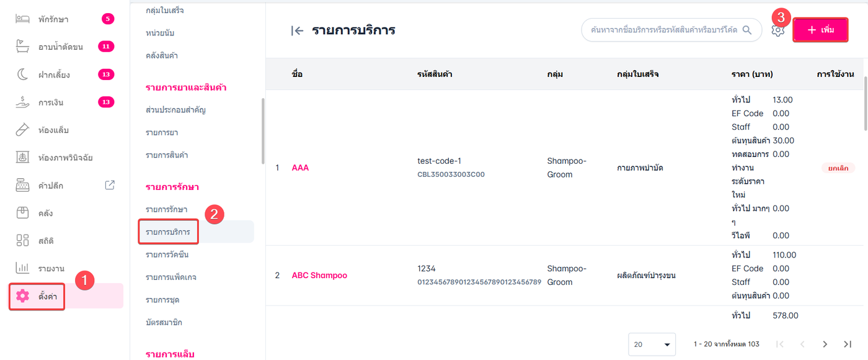This screenshot has width=868, height=360.
Task: Go to next page of services
Action: pos(825,344)
